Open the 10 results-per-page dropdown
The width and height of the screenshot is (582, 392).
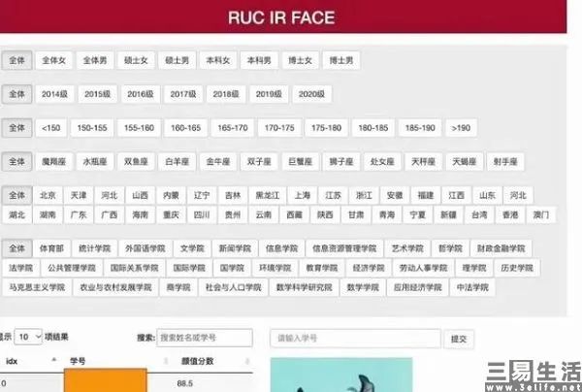(28, 337)
